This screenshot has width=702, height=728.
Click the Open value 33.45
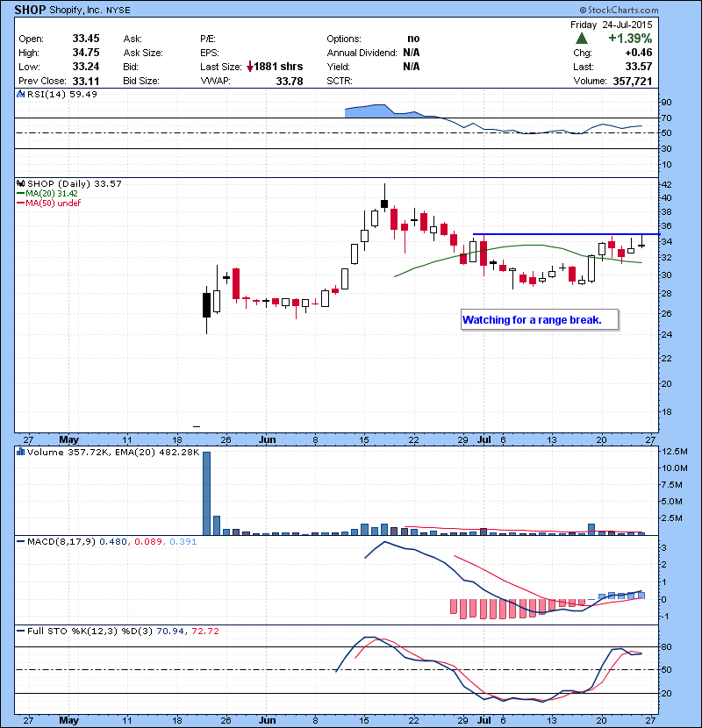pos(86,39)
